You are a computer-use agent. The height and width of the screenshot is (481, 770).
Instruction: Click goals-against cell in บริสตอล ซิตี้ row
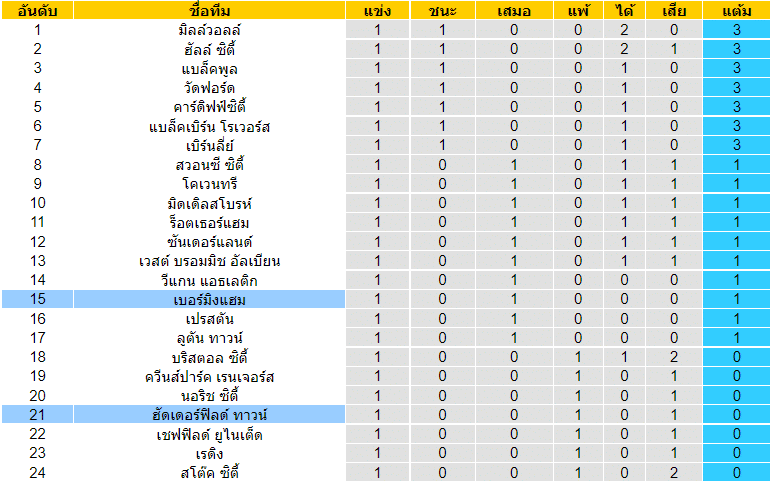(x=674, y=357)
